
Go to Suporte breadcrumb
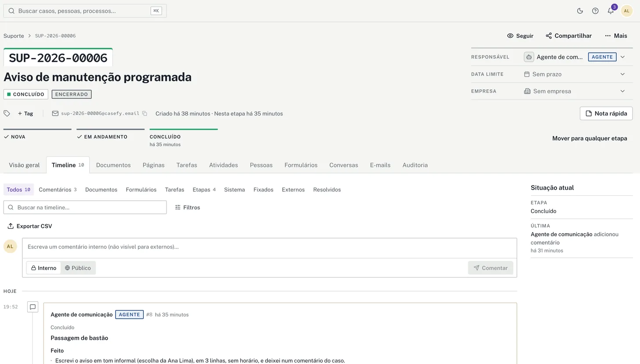click(14, 36)
